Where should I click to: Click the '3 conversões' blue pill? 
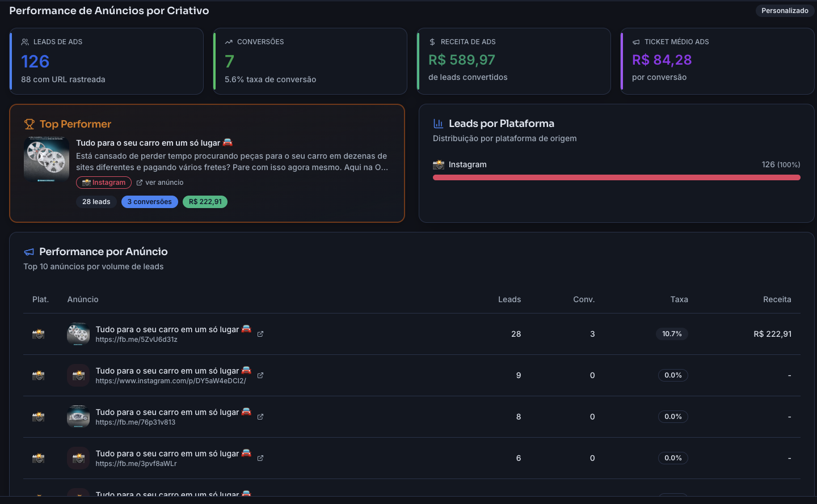click(150, 202)
